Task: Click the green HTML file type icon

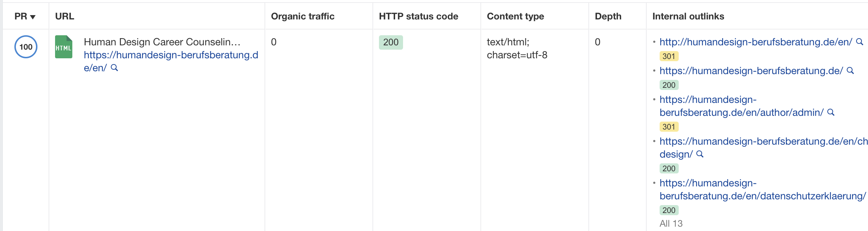Action: point(64,47)
